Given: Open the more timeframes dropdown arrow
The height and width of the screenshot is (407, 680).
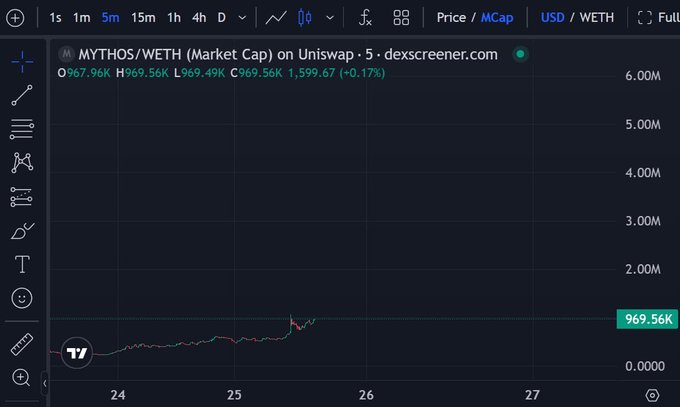Looking at the screenshot, I should pyautogui.click(x=242, y=18).
